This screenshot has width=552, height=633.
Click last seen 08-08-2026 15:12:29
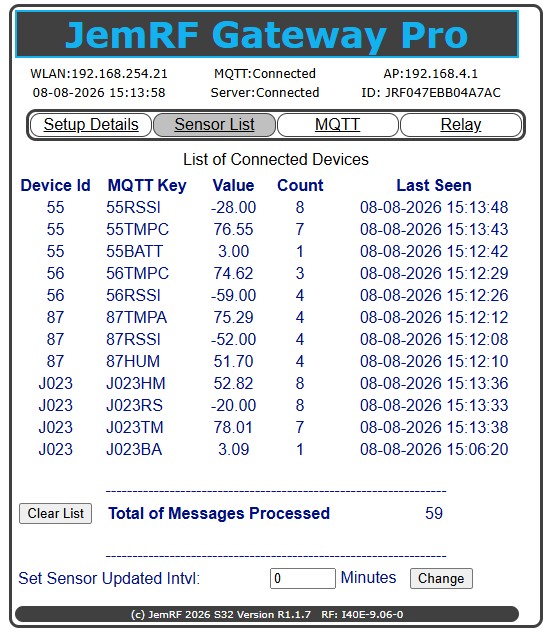tap(434, 274)
